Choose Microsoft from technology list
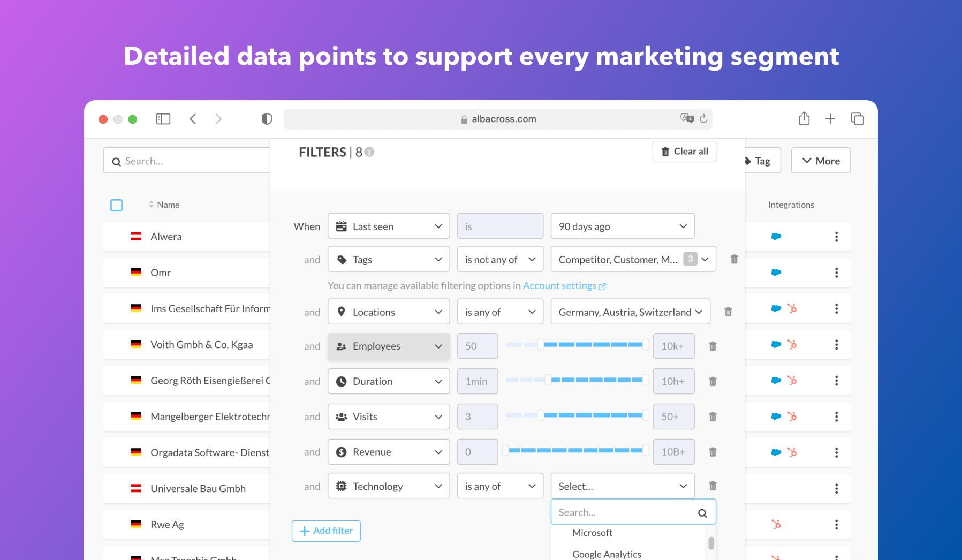Screen dimensions: 962x560 coord(592,533)
